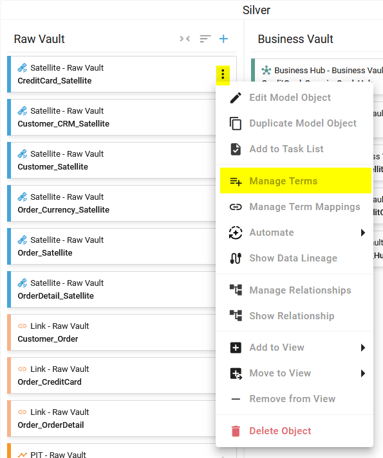Click the Duplicate Model Object copy icon
The image size is (383, 458).
tap(236, 123)
